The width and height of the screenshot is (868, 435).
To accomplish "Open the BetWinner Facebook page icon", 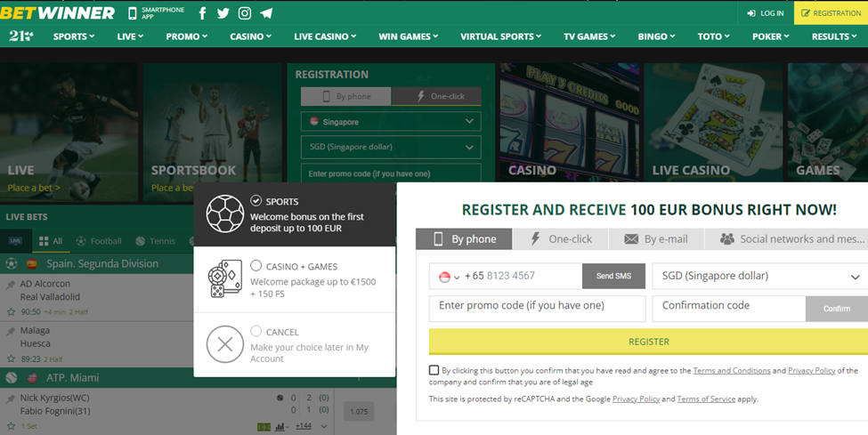I will (x=202, y=13).
